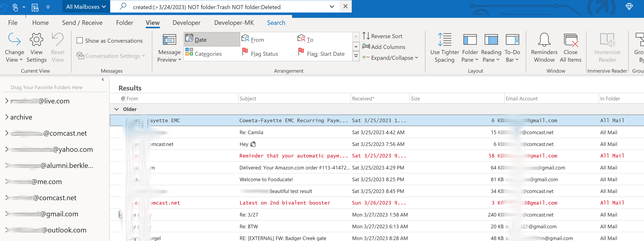
Task: Click the attachment column header icon
Action: click(x=123, y=98)
